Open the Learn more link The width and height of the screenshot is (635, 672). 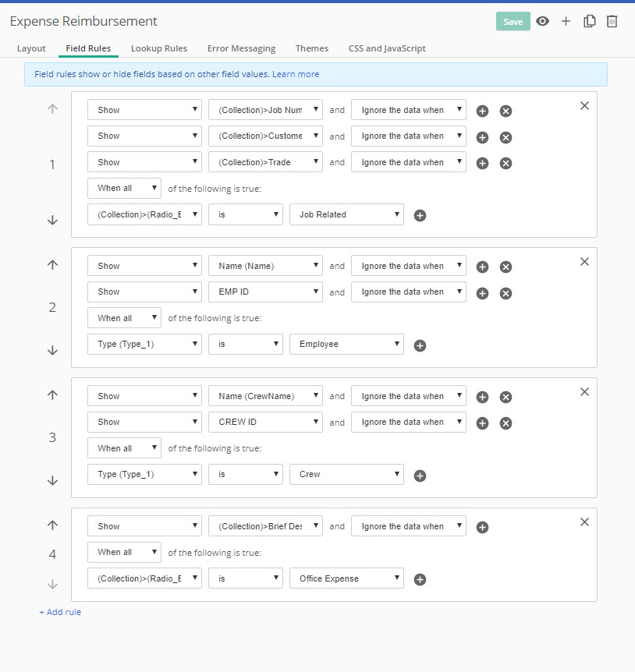[x=296, y=74]
